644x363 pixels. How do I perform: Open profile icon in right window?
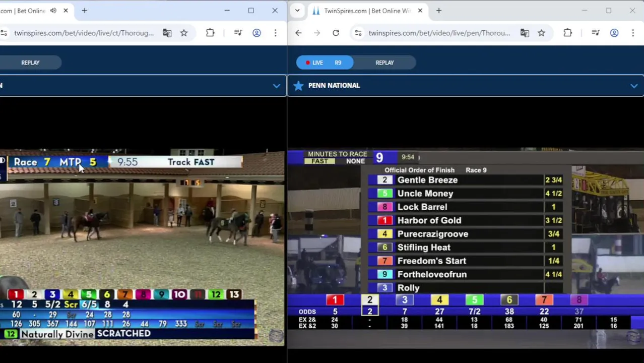(614, 33)
